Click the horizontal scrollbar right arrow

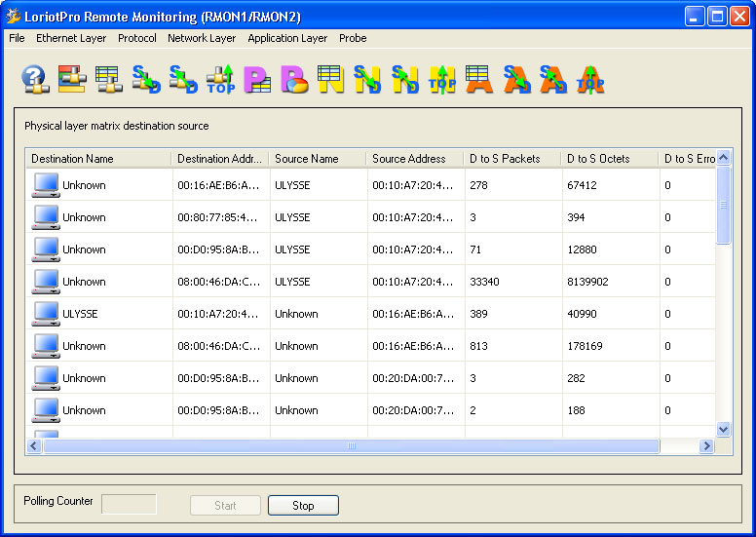pos(707,445)
